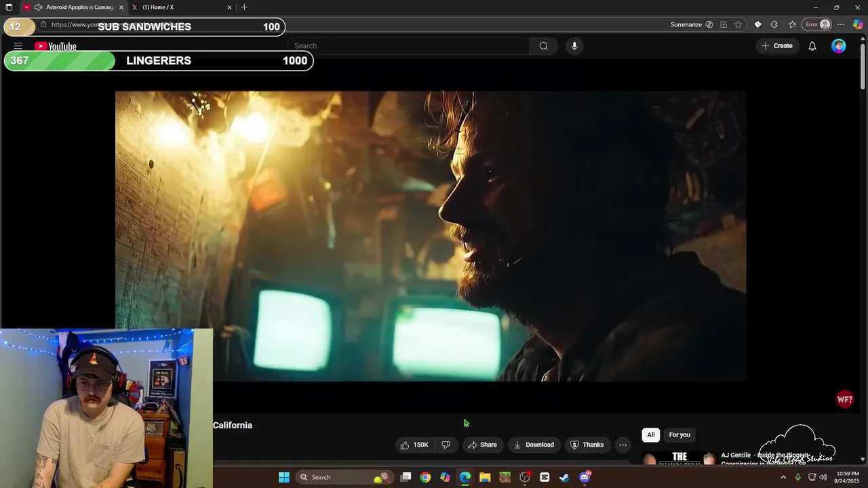868x488 pixels.
Task: Click the video player to pause
Action: pyautogui.click(x=431, y=237)
